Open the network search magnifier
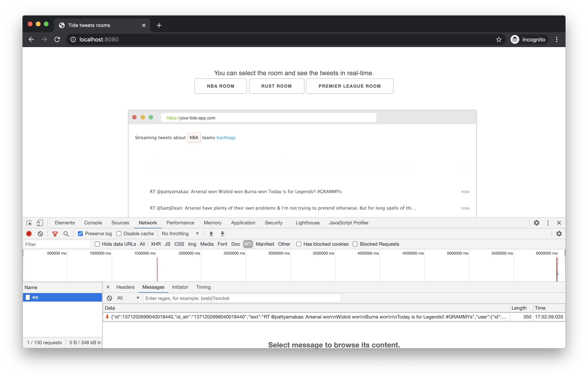The width and height of the screenshot is (588, 378). pos(66,234)
